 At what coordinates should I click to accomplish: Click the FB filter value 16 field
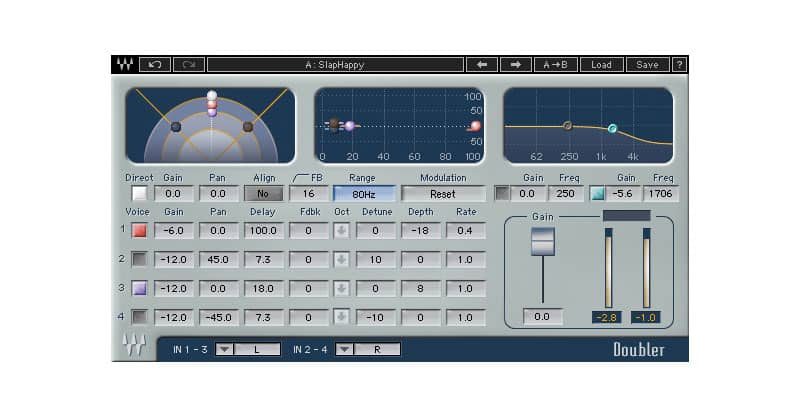coord(308,194)
